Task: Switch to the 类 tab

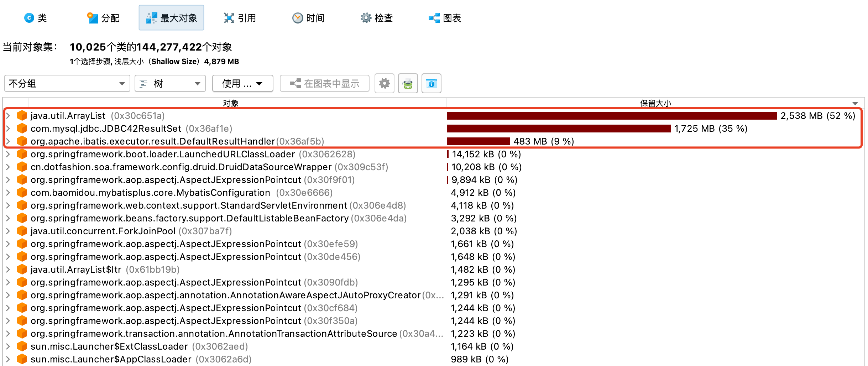Action: (35, 18)
